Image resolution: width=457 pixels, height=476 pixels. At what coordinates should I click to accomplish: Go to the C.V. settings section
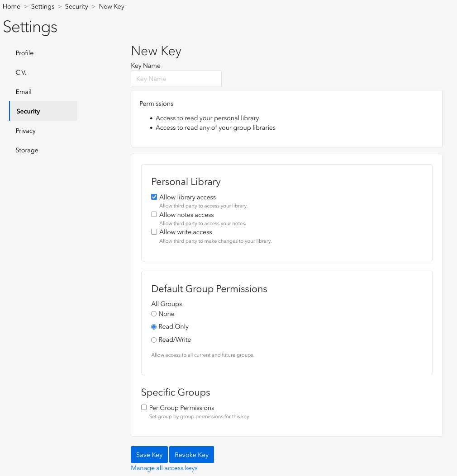pos(21,72)
